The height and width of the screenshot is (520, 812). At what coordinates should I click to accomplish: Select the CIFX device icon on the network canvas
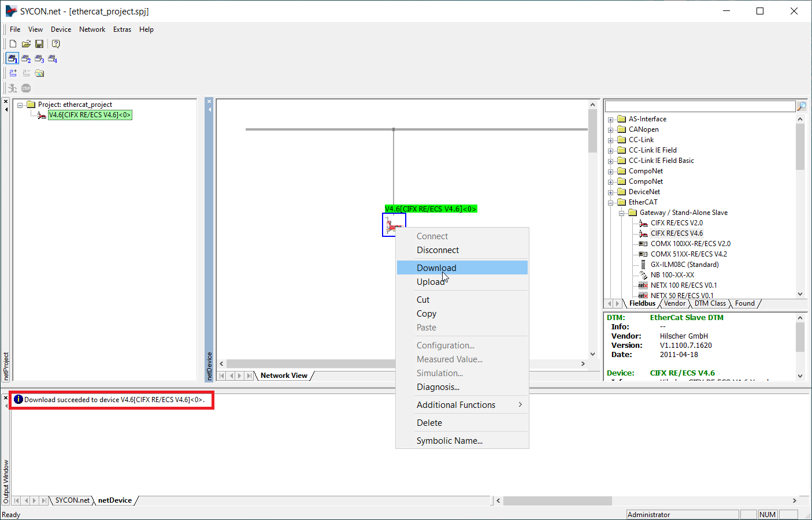394,225
